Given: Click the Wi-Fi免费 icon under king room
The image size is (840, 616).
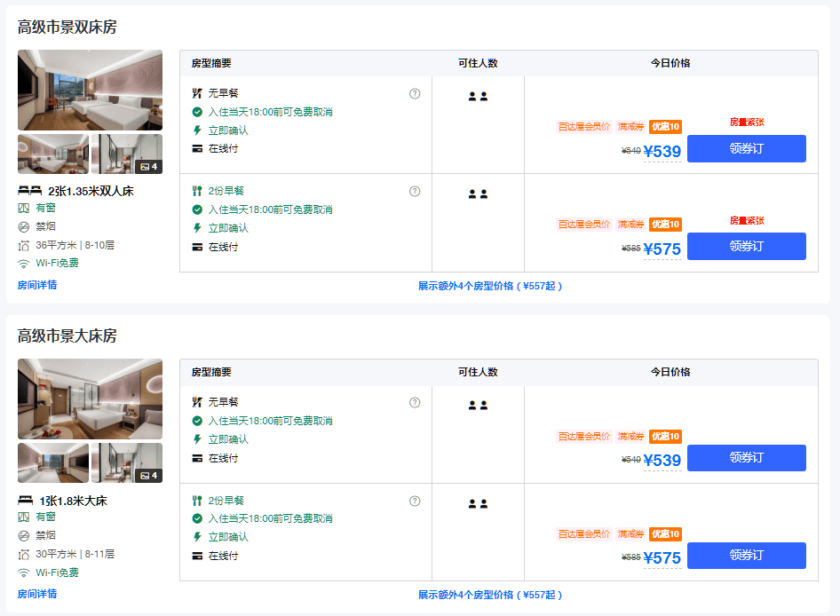Looking at the screenshot, I should (x=23, y=573).
